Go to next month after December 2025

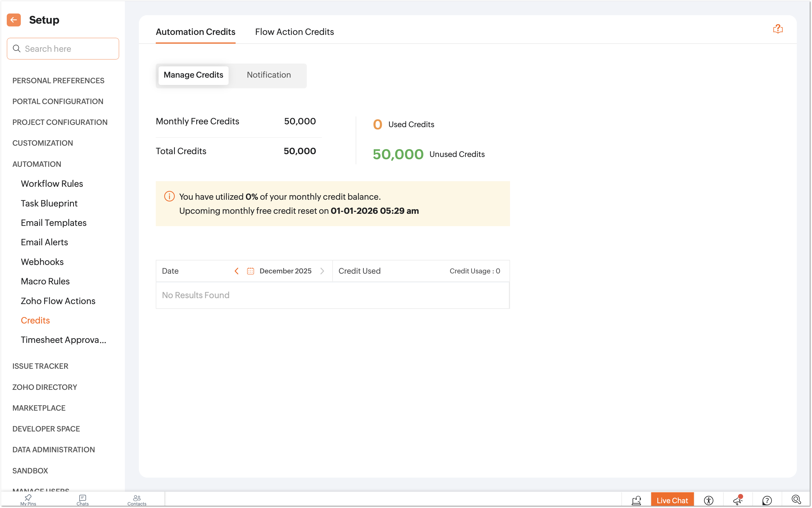tap(322, 271)
